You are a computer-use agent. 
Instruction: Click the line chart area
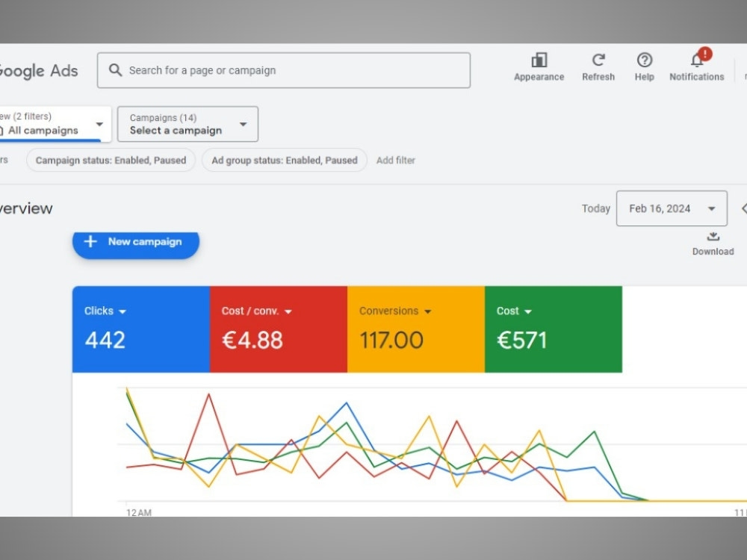[x=432, y=445]
